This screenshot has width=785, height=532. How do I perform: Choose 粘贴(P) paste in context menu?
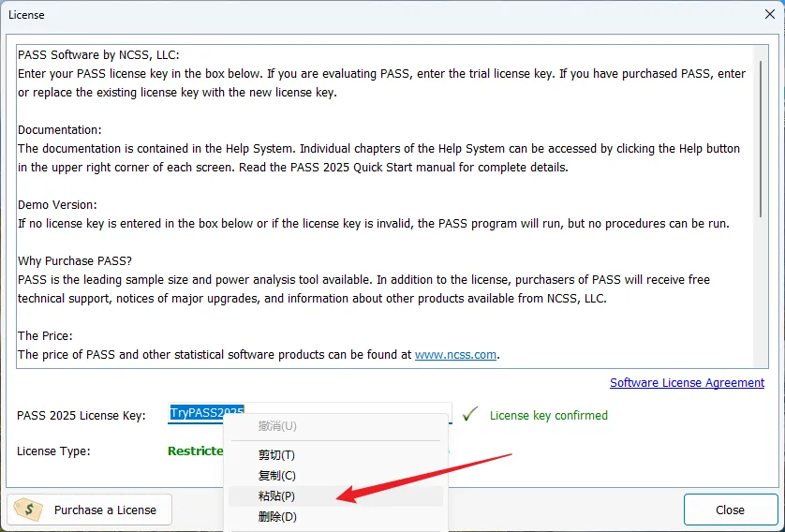[x=335, y=496]
